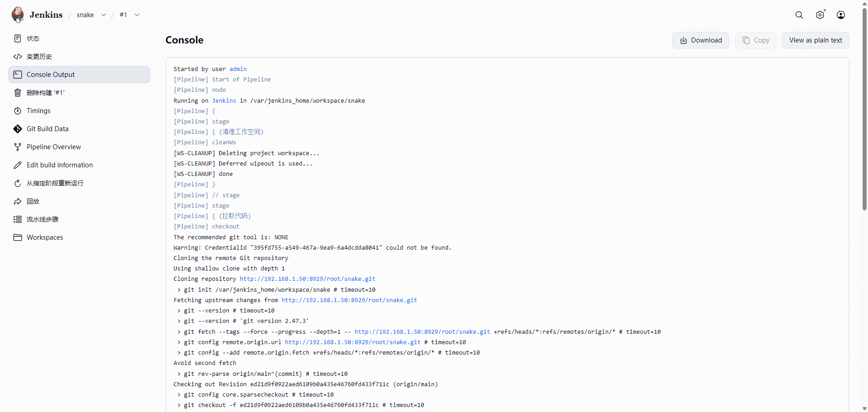The image size is (868, 412).
Task: Open the #1 build breadcrumb
Action: pos(123,15)
